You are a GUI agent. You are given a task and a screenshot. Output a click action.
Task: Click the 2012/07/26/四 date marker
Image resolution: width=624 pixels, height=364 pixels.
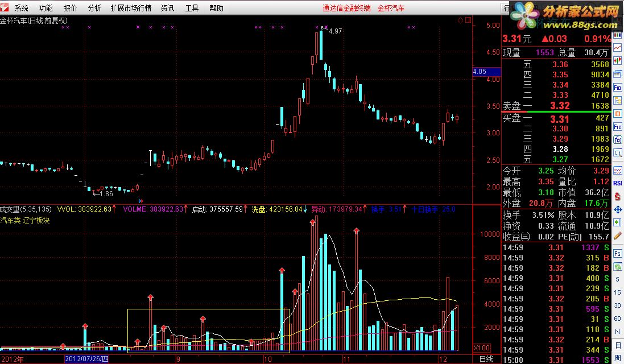[87, 359]
